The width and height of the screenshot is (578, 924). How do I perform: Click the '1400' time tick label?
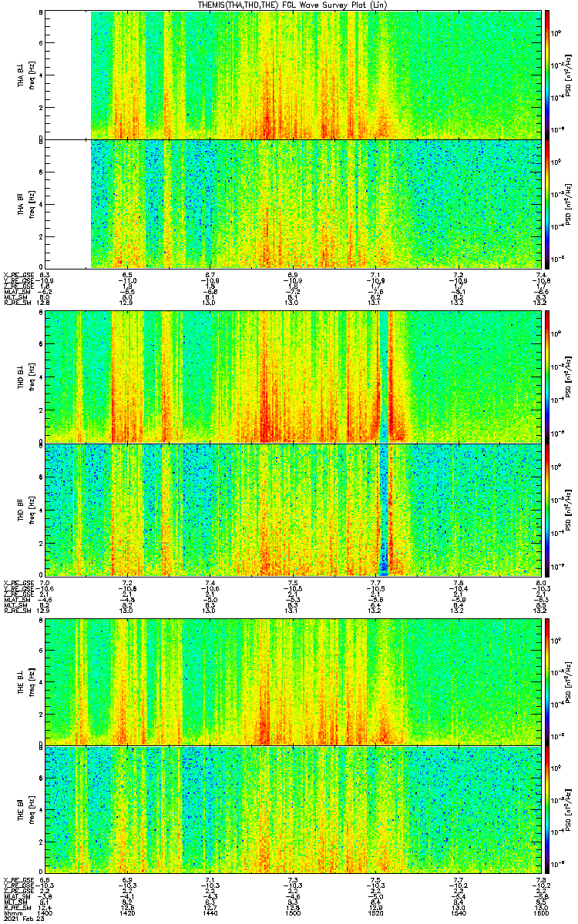(45, 914)
